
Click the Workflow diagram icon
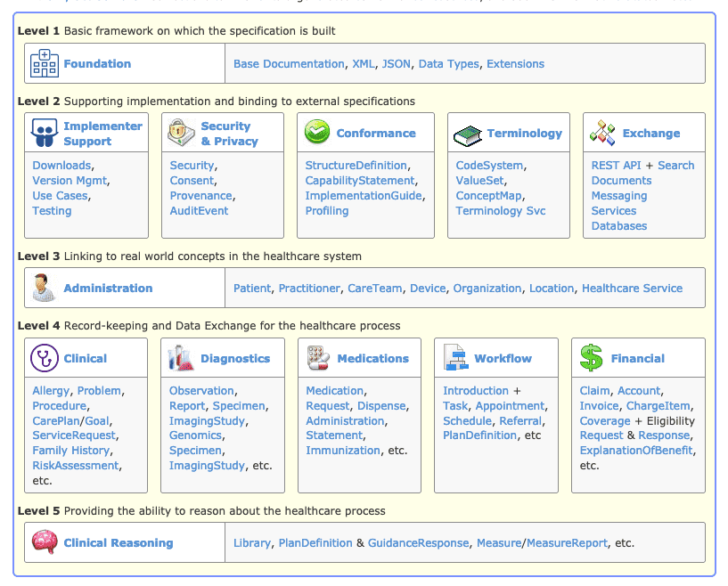click(454, 358)
